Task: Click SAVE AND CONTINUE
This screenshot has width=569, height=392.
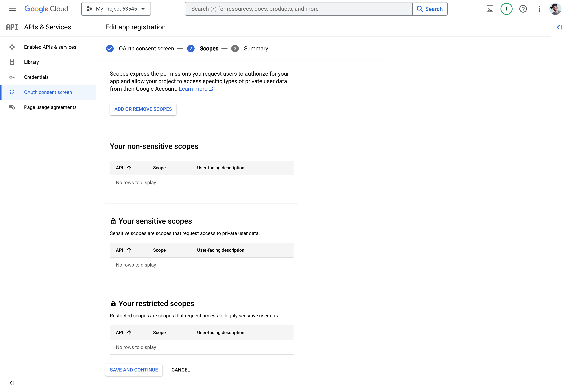Action: pyautogui.click(x=134, y=370)
